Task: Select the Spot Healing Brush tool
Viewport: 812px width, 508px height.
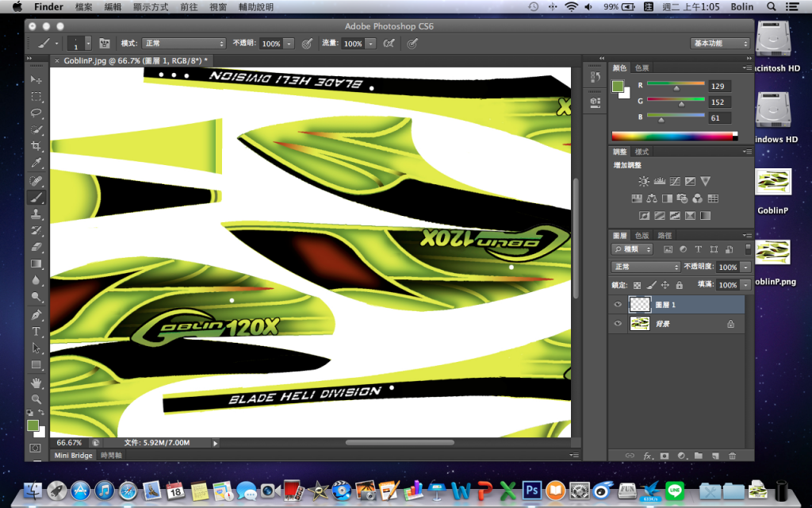Action: 36,180
